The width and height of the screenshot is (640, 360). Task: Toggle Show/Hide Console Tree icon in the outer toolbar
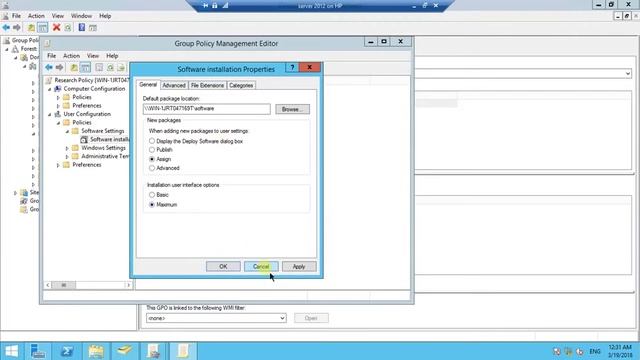point(42,28)
